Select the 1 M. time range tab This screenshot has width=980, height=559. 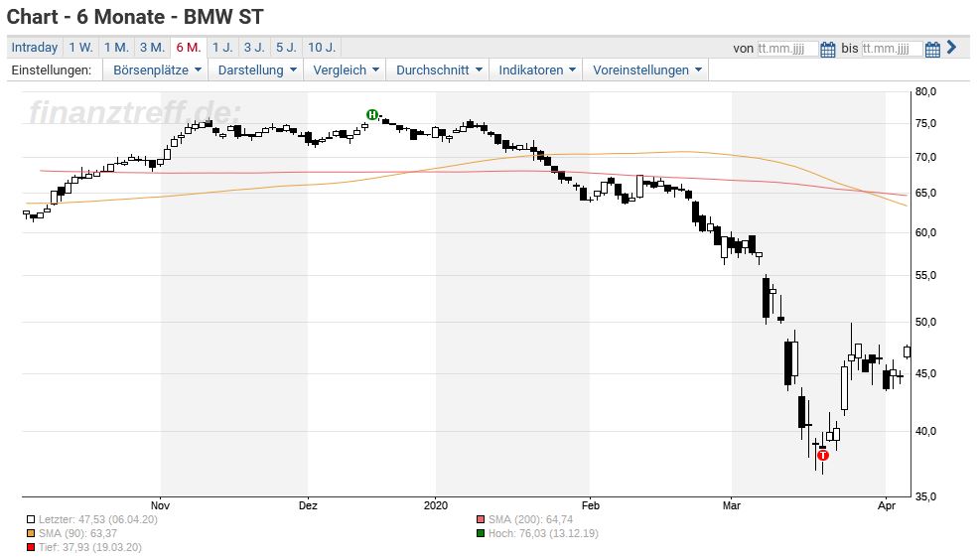coord(116,48)
